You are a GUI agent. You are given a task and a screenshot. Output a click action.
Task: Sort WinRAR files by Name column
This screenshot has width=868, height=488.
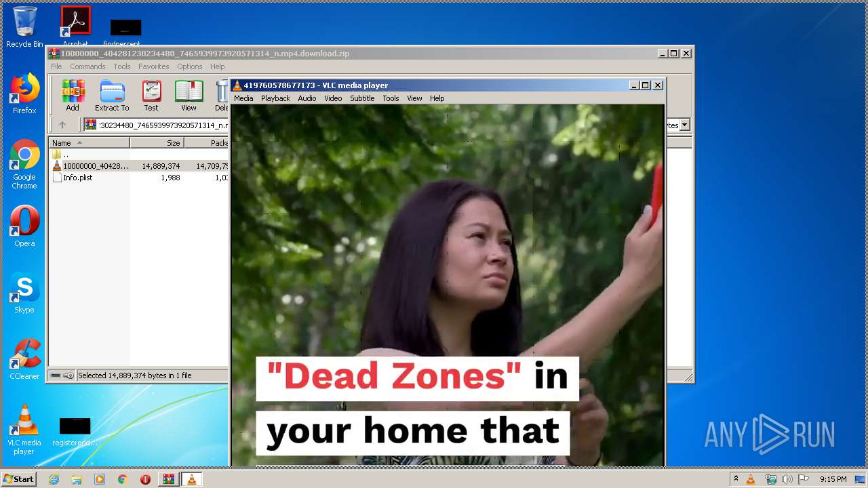(89, 143)
